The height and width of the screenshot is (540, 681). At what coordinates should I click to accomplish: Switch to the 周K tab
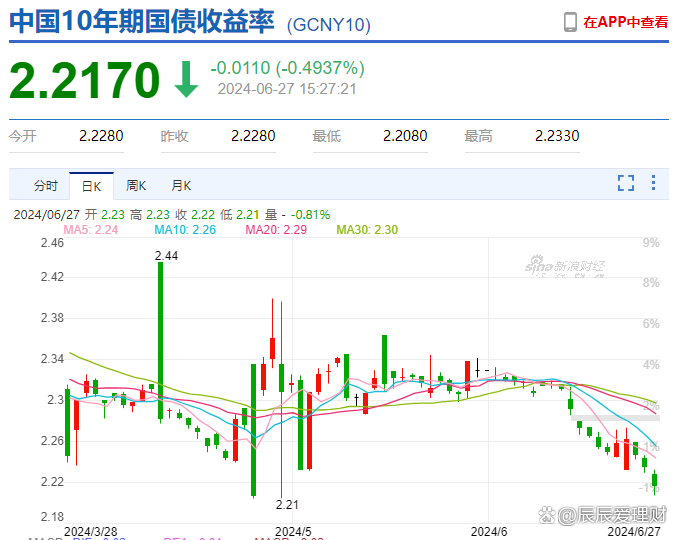pyautogui.click(x=136, y=185)
